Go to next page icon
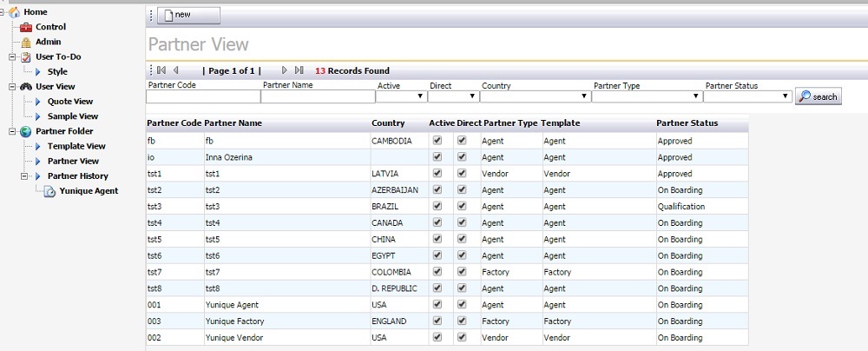868x351 pixels. click(285, 70)
